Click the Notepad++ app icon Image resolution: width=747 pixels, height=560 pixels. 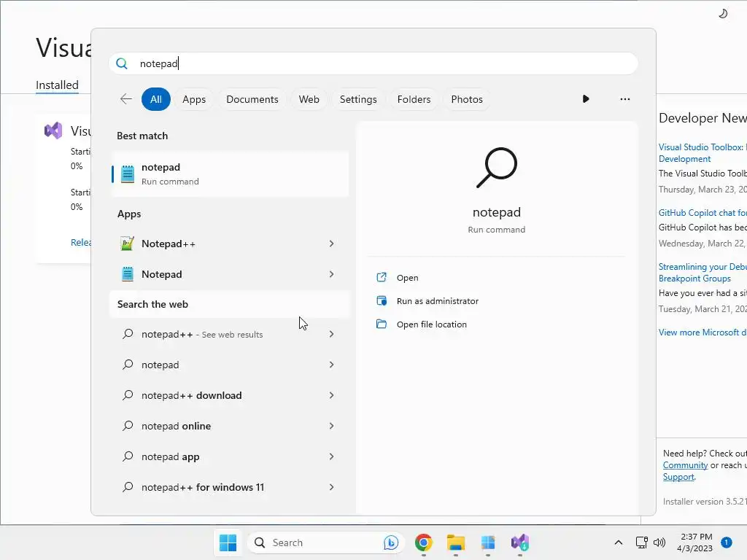point(127,244)
